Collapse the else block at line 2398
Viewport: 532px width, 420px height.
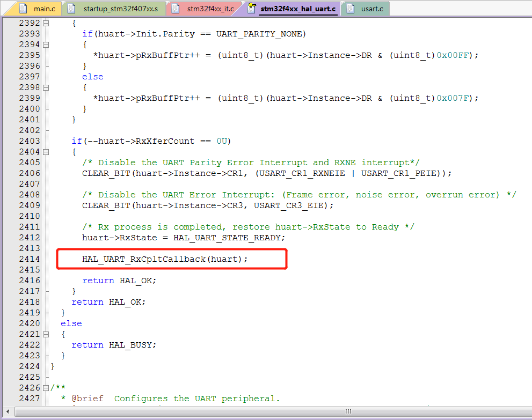tap(46, 87)
